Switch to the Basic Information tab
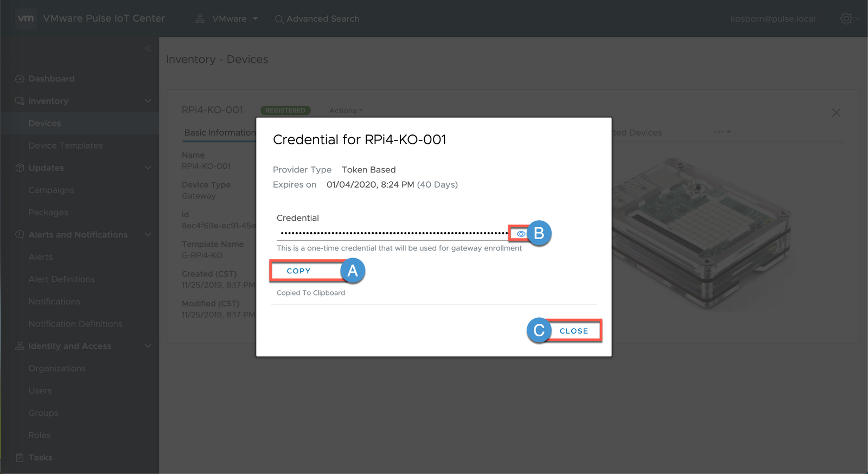 click(220, 132)
